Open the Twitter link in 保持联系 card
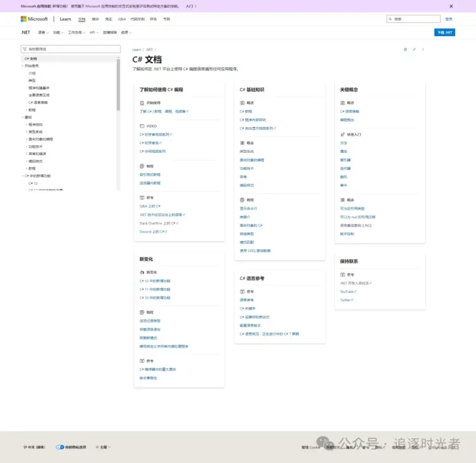Screen dimensions: 476x463 click(347, 300)
